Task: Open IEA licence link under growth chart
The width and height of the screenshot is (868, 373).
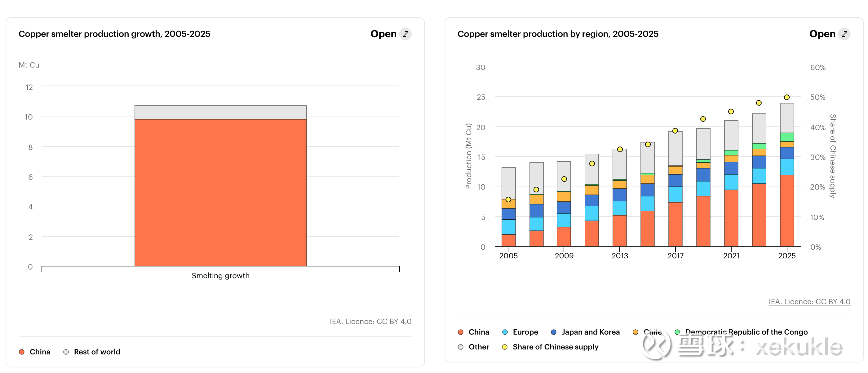Action: 370,322
